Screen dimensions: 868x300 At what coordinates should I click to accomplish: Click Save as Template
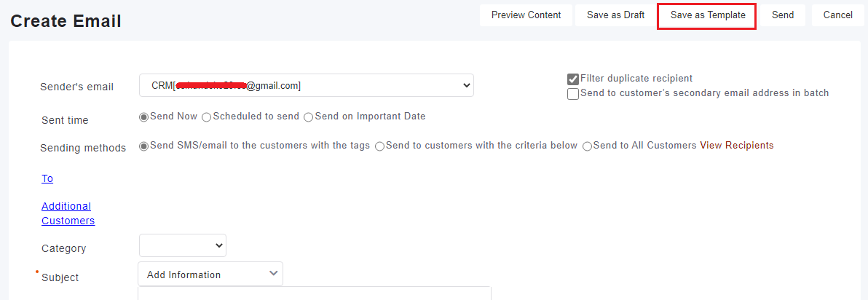(707, 15)
